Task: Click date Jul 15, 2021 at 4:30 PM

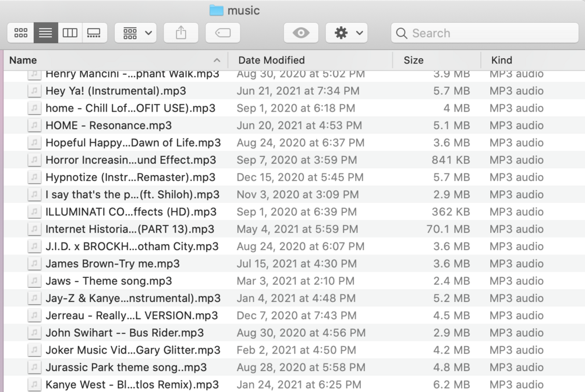Action: (297, 263)
